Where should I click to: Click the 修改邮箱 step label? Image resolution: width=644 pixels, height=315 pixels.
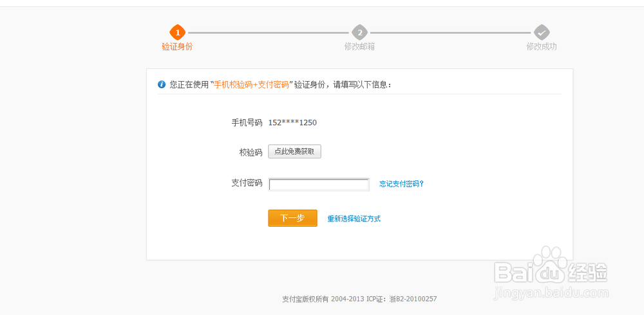pyautogui.click(x=359, y=46)
